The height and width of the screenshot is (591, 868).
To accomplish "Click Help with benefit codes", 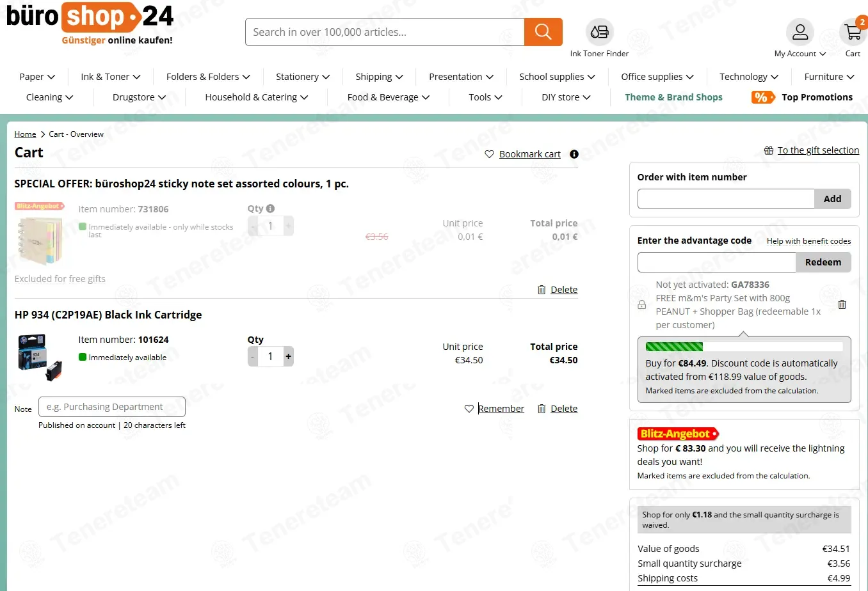I will (x=808, y=241).
